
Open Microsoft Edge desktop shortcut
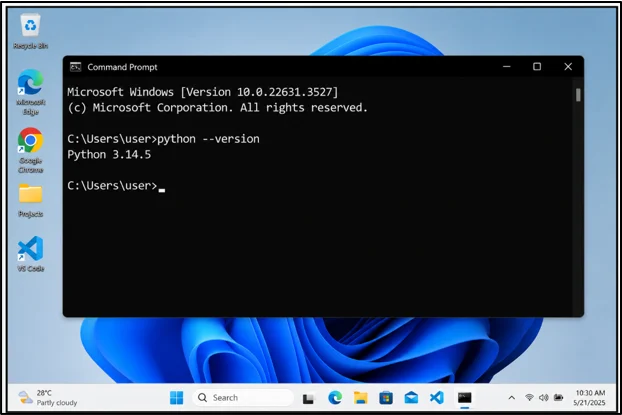(31, 92)
